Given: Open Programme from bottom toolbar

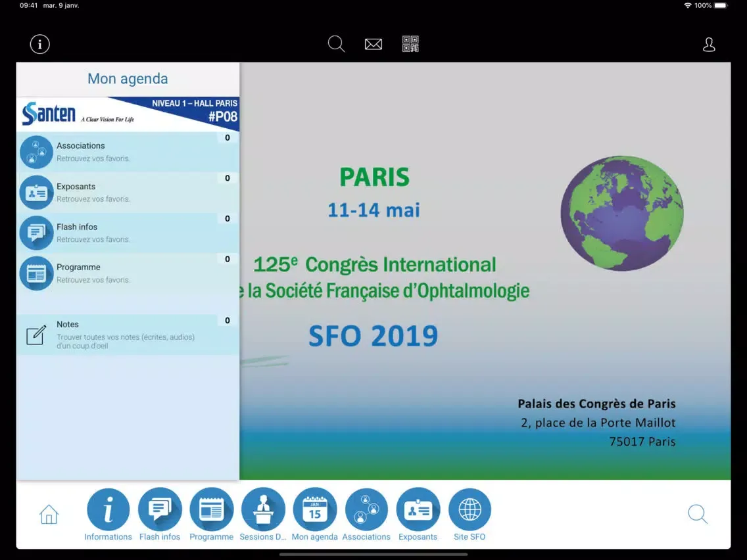Looking at the screenshot, I should pos(211,511).
